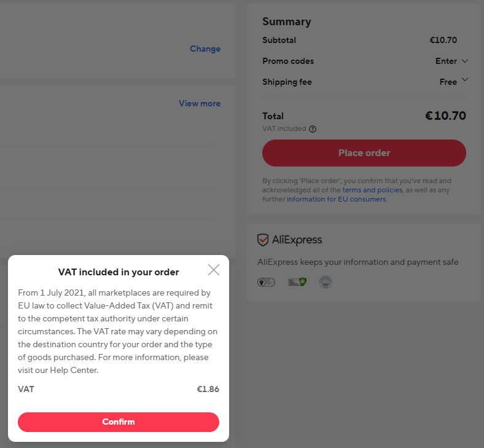Click the 'VAT included in your order' heading
The width and height of the screenshot is (484, 448).
[119, 272]
